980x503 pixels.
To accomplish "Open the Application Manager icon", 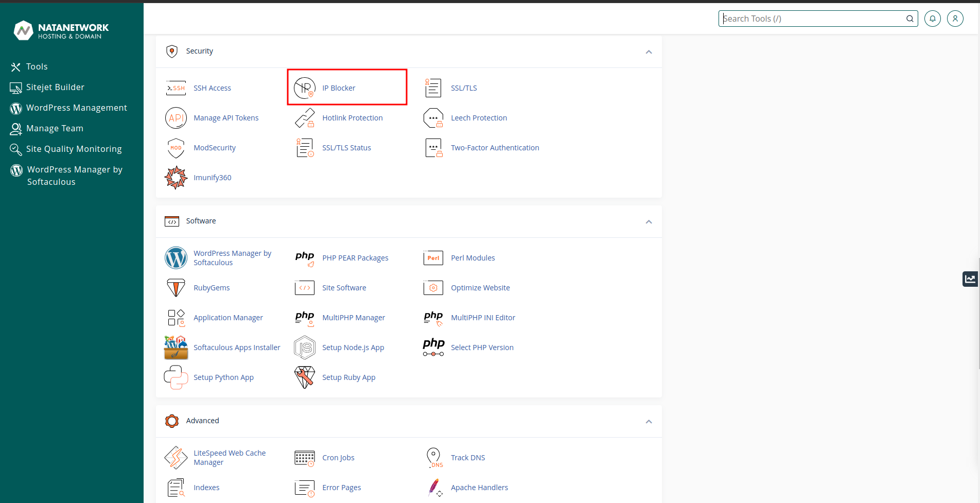I will click(x=176, y=318).
